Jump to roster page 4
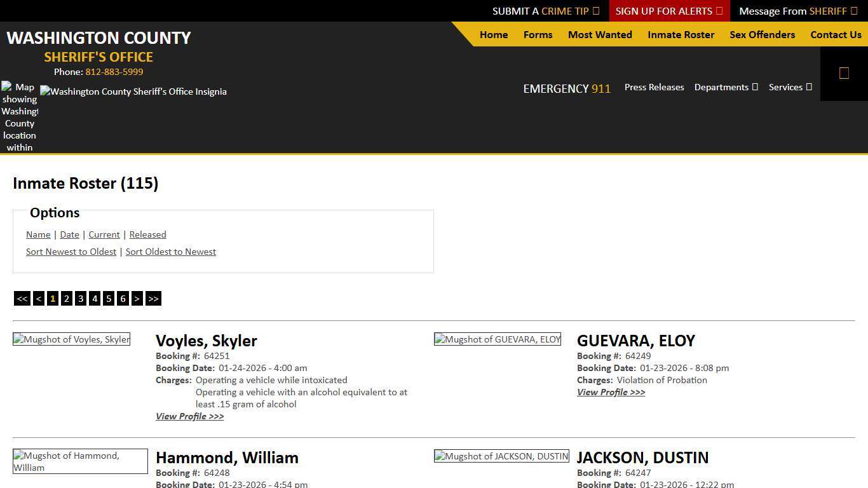868x488 pixels. click(95, 298)
